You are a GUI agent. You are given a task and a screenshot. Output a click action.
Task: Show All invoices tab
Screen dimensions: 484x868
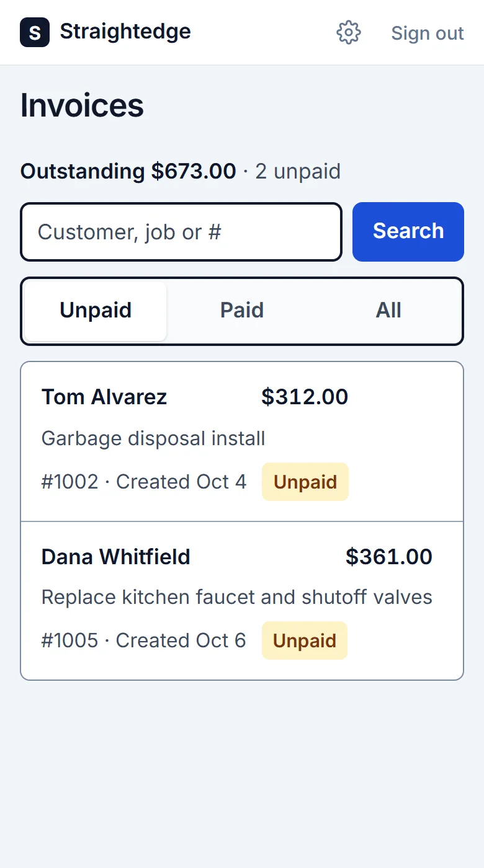pos(388,311)
